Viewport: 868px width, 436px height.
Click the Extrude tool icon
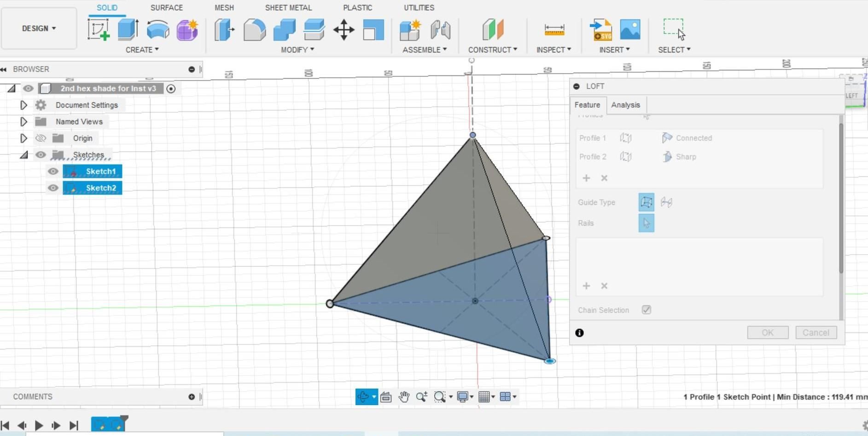click(x=128, y=30)
